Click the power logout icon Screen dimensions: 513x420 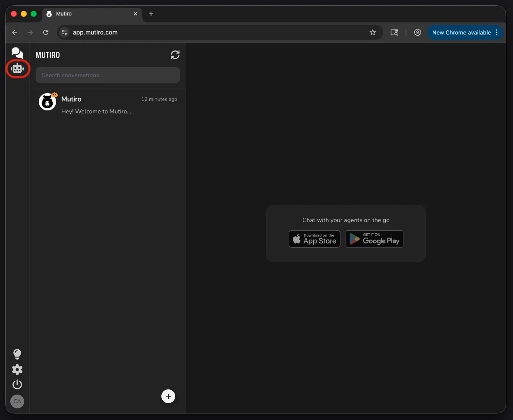17,384
